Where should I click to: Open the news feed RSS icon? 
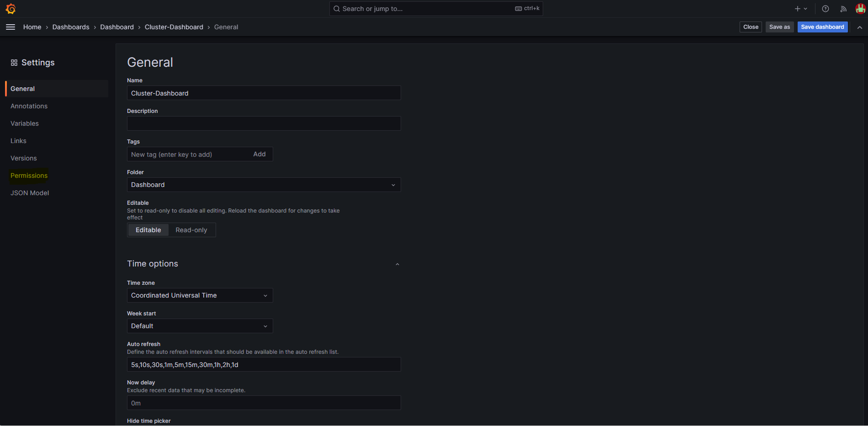[x=843, y=9]
